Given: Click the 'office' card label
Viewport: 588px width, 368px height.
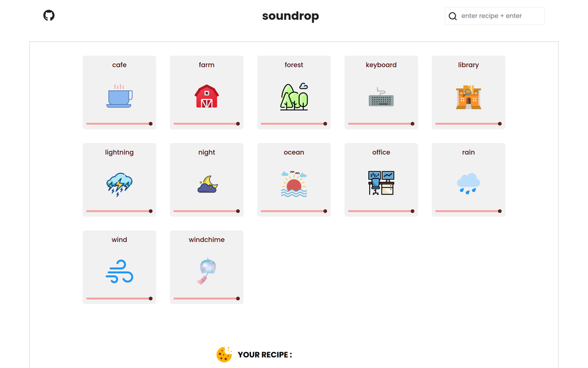Looking at the screenshot, I should point(381,152).
